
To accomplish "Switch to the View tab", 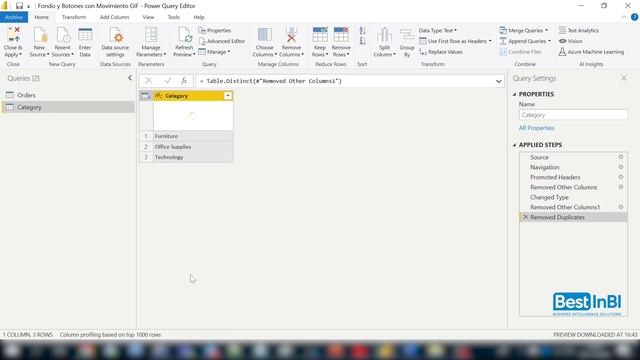I will tap(148, 17).
